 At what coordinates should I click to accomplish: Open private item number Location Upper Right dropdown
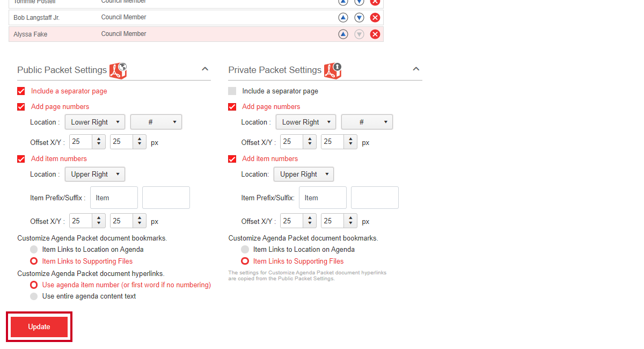pyautogui.click(x=304, y=174)
